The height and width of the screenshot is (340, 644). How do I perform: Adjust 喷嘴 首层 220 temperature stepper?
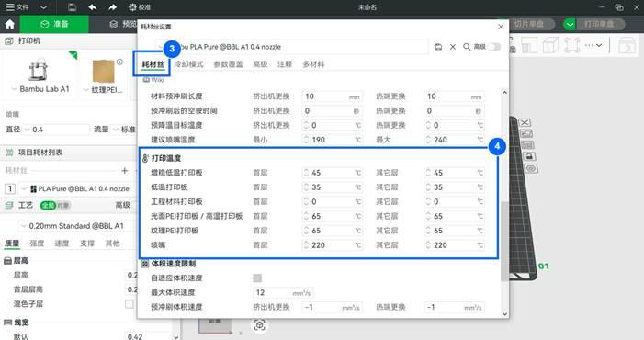coord(306,245)
